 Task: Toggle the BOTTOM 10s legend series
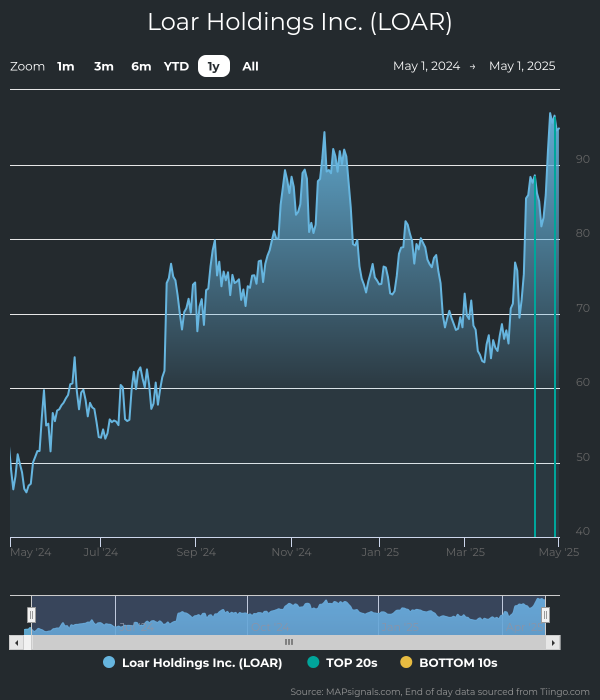(x=449, y=663)
